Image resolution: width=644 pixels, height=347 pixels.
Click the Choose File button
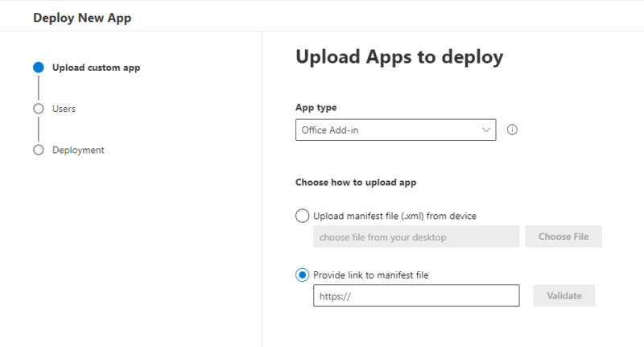563,237
